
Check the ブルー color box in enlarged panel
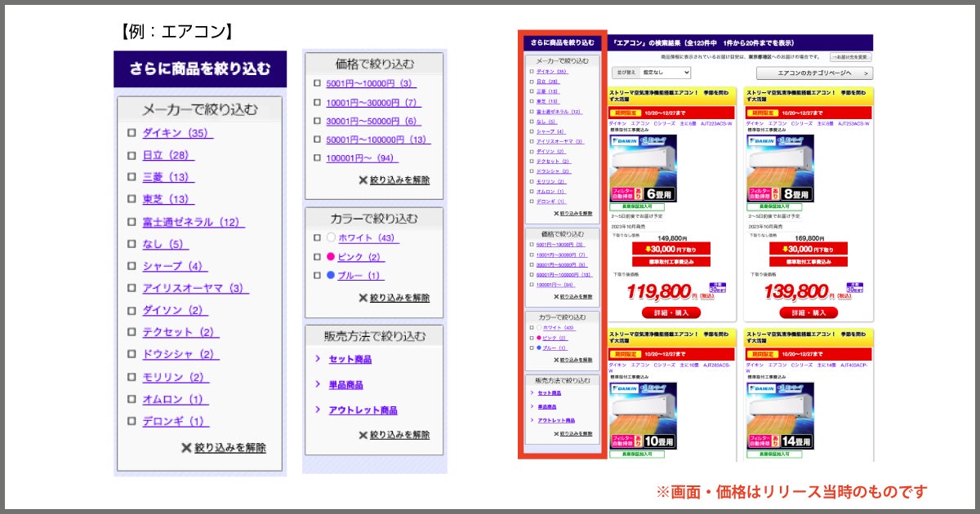coord(317,276)
